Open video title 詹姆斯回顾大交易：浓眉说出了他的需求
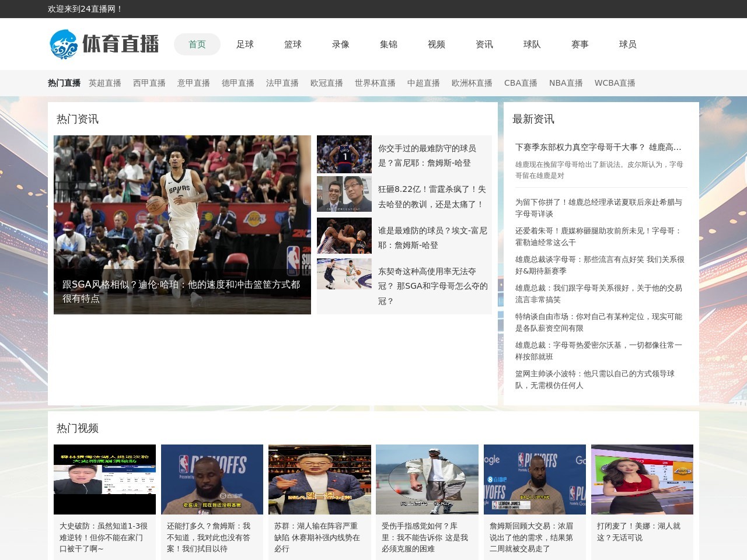This screenshot has width=747, height=560. (x=532, y=537)
